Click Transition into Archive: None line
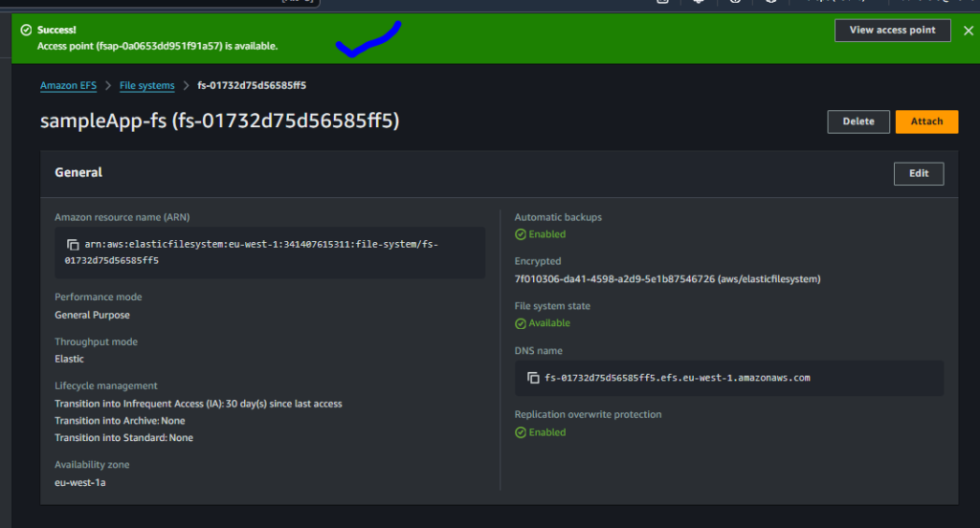Image resolution: width=980 pixels, height=528 pixels. coord(120,421)
